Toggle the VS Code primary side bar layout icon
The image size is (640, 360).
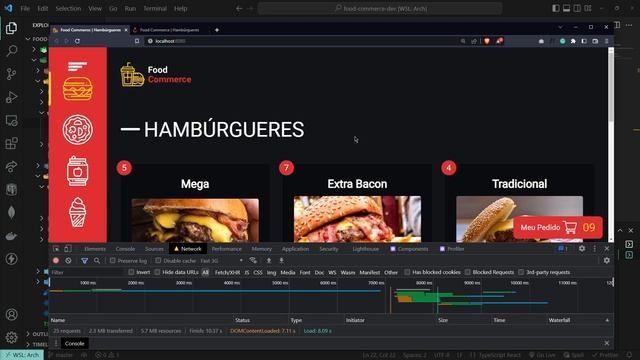(x=556, y=8)
